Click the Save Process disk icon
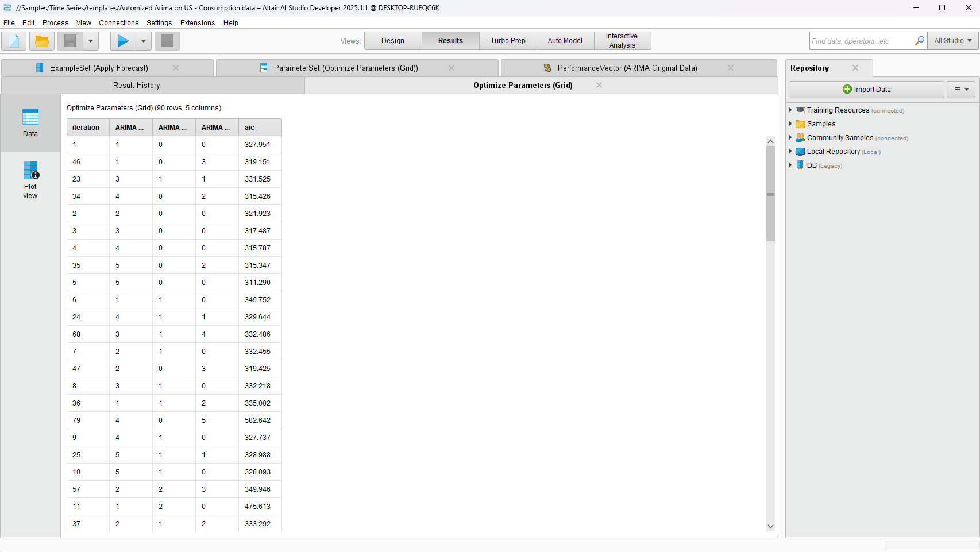Image resolution: width=980 pixels, height=552 pixels. click(70, 41)
